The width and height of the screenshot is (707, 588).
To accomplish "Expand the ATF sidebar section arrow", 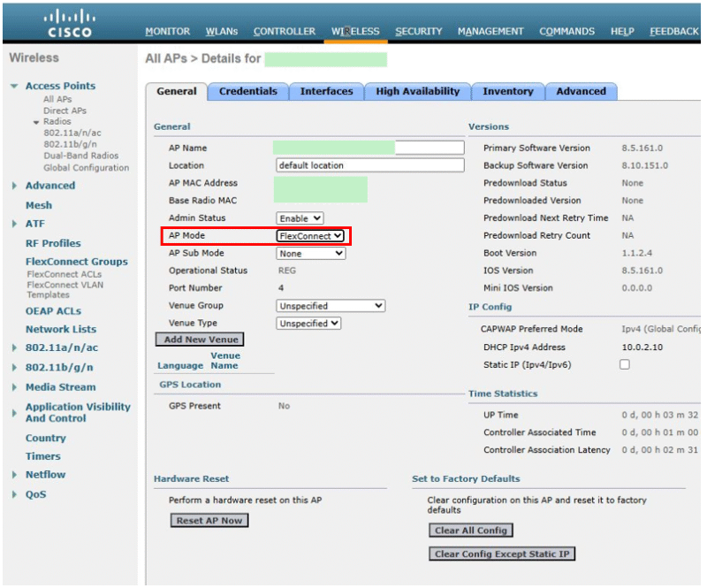I will coord(14,224).
